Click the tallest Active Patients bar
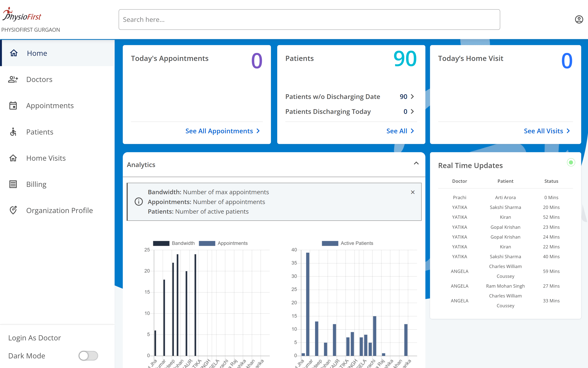Image resolution: width=588 pixels, height=368 pixels. point(308,304)
